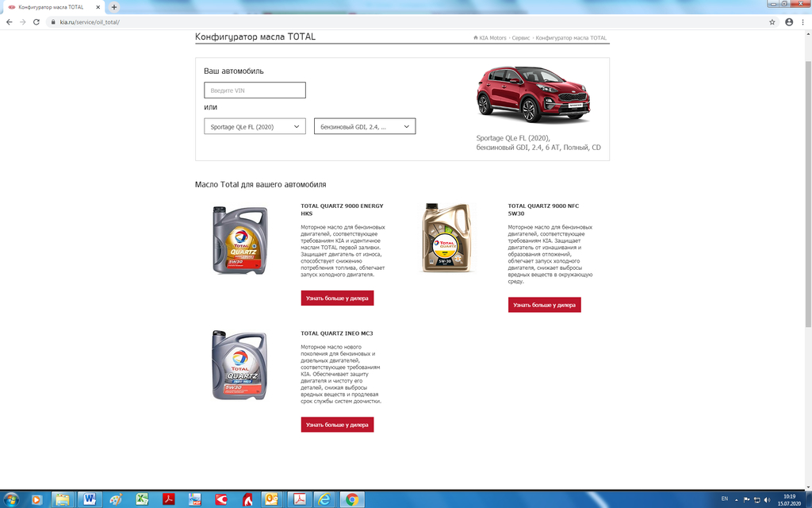
Task: Click the browser forward arrow
Action: (22, 21)
